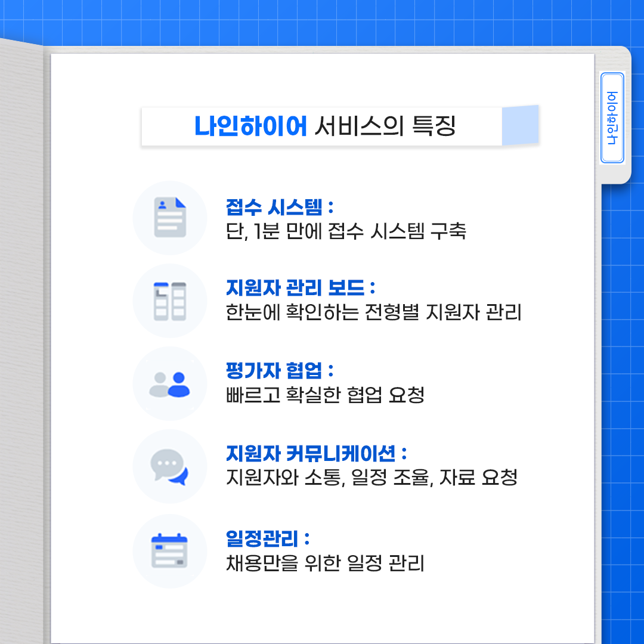The image size is (644, 644).
Task: Click the heading 지원자 관리 보드 :
Action: 301,288
